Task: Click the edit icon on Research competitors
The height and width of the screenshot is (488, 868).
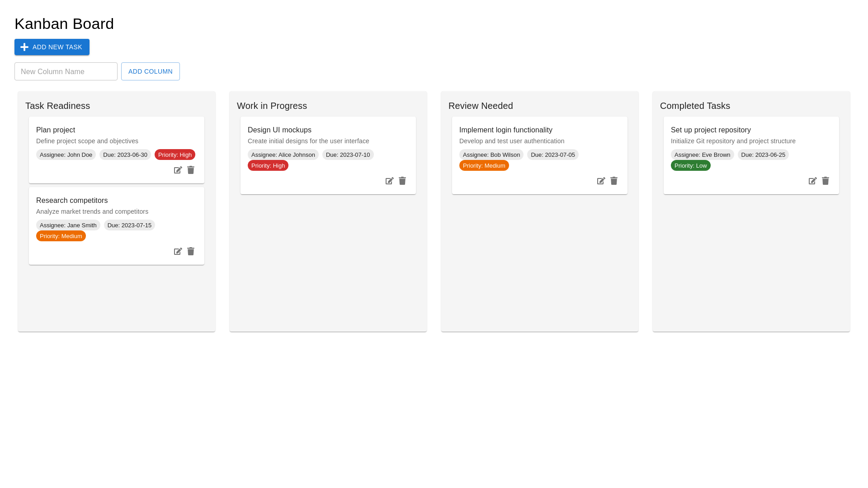Action: 178,251
